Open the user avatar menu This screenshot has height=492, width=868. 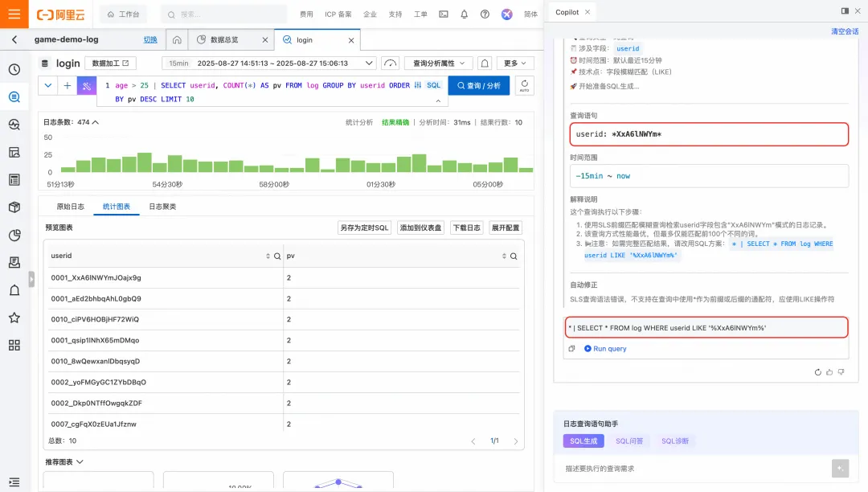point(506,14)
